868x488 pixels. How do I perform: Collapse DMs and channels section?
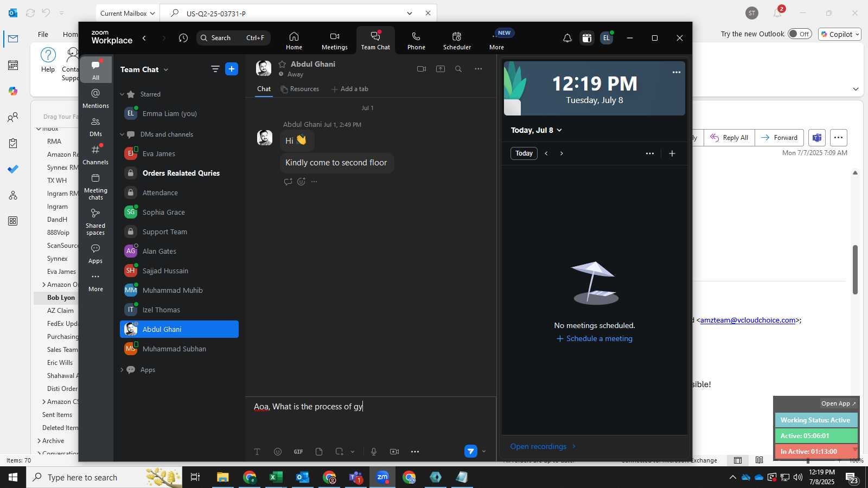click(x=122, y=134)
